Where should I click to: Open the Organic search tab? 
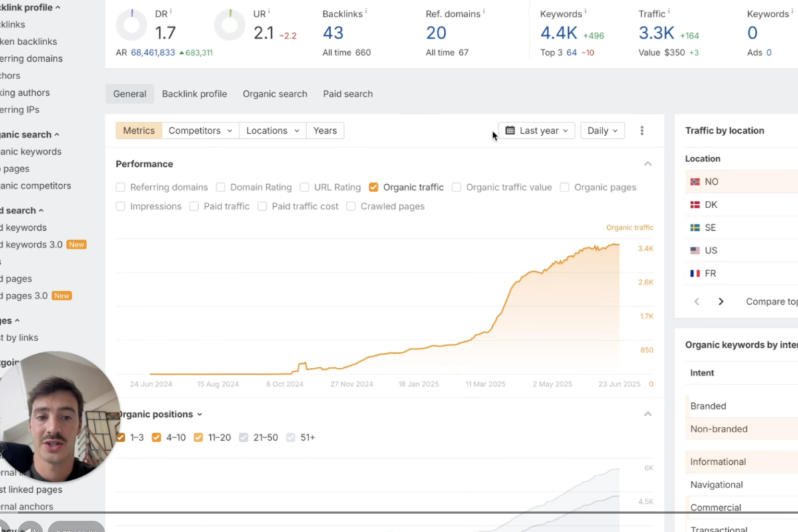pos(275,94)
